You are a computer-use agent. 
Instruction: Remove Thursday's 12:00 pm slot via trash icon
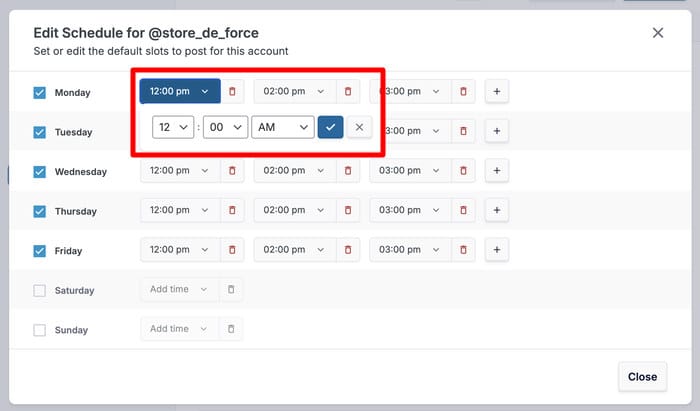point(232,211)
